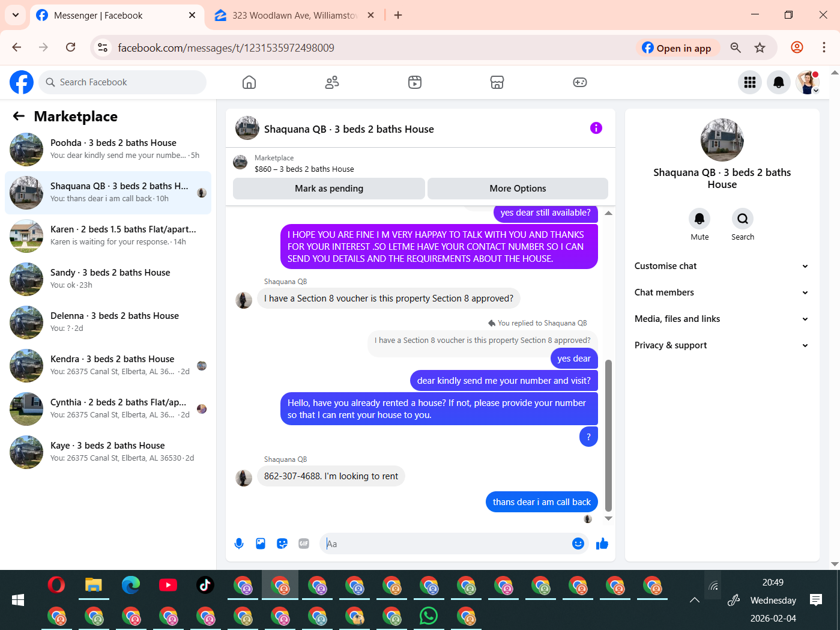Click Mark as pending button
Image resolution: width=840 pixels, height=630 pixels.
click(x=329, y=189)
